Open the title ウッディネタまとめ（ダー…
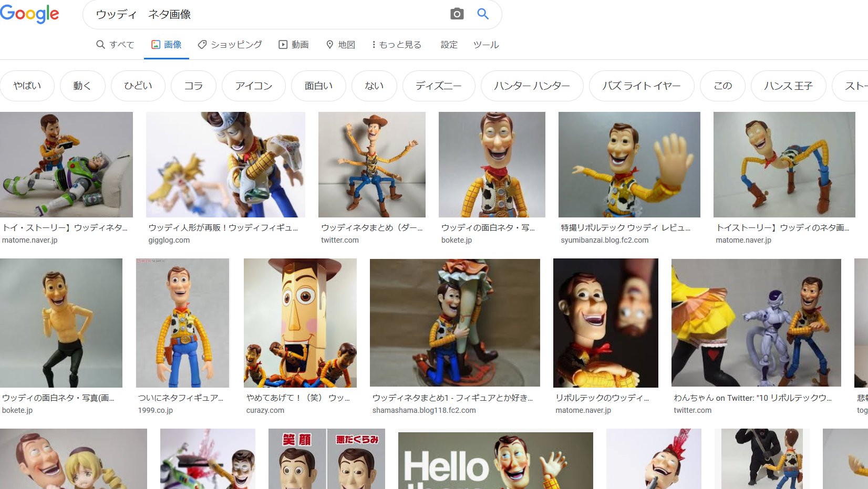Screen dimensions: 868x489 [372, 227]
